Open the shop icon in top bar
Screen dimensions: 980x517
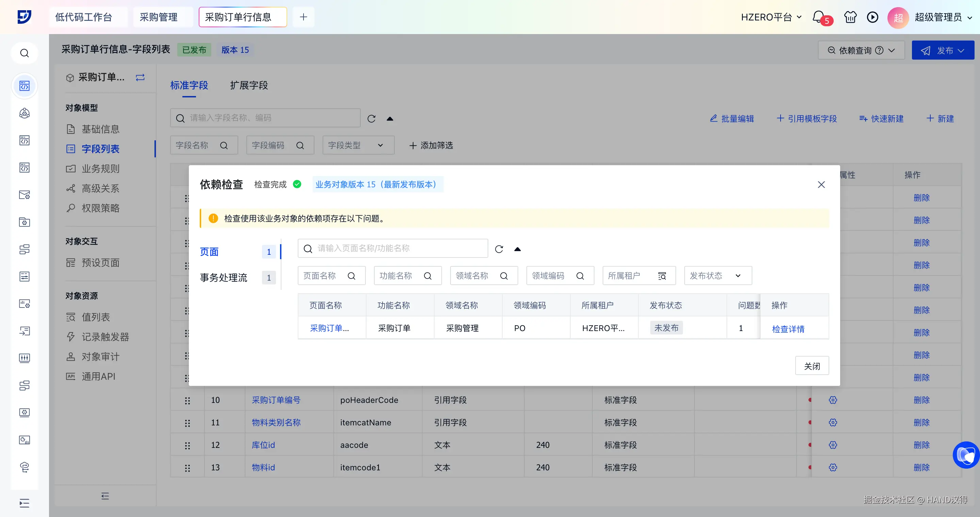coord(850,17)
